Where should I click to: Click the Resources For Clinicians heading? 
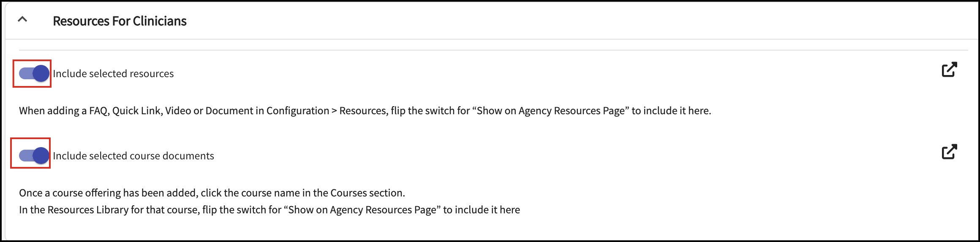pyautogui.click(x=120, y=21)
